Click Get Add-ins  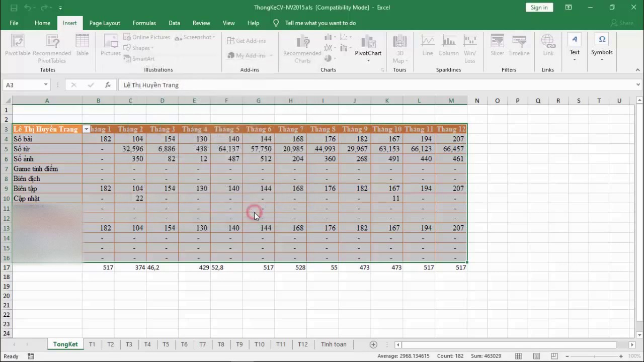[247, 41]
